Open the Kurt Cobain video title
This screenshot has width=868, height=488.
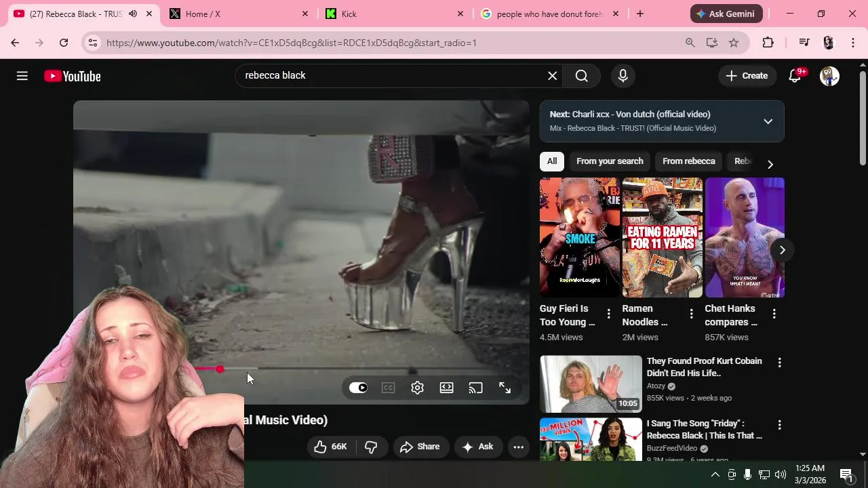704,367
